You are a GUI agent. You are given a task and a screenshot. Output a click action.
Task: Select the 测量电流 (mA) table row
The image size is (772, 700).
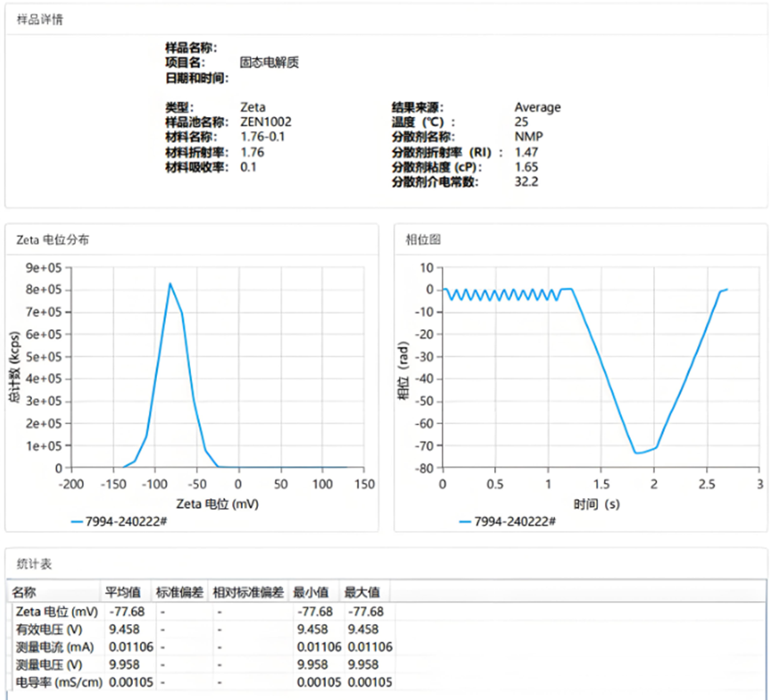(55, 646)
